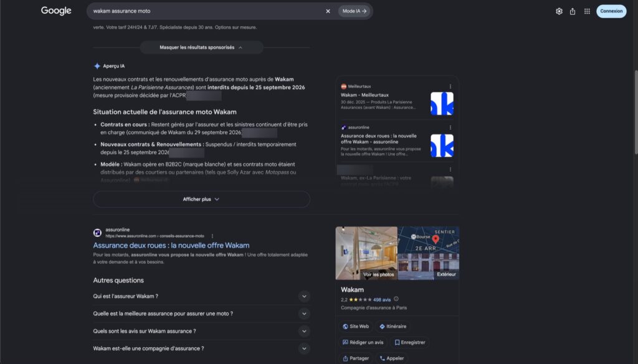Click assuronline card thumbnail image

442,146
